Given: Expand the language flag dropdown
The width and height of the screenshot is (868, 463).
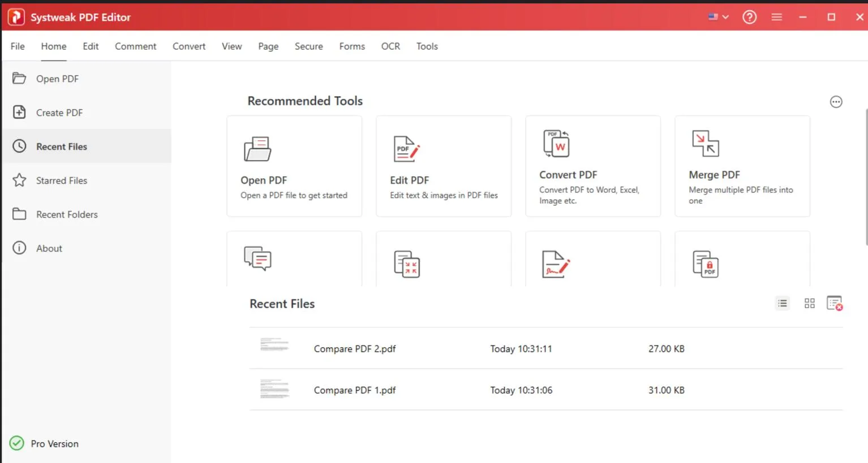Looking at the screenshot, I should coord(718,17).
